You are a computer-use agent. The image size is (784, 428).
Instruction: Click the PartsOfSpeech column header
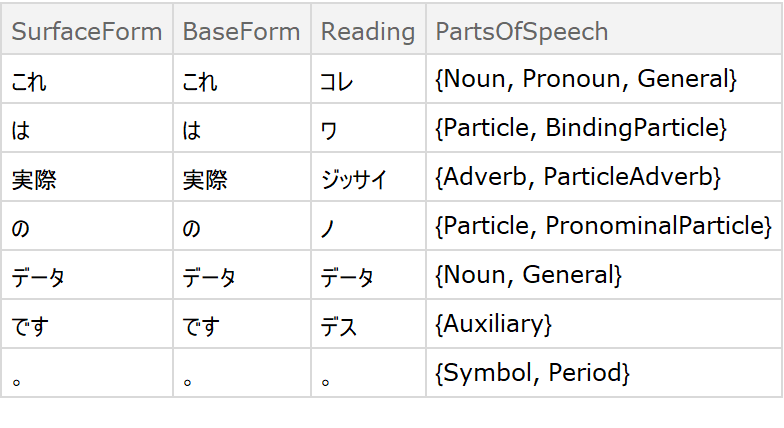[x=521, y=31]
